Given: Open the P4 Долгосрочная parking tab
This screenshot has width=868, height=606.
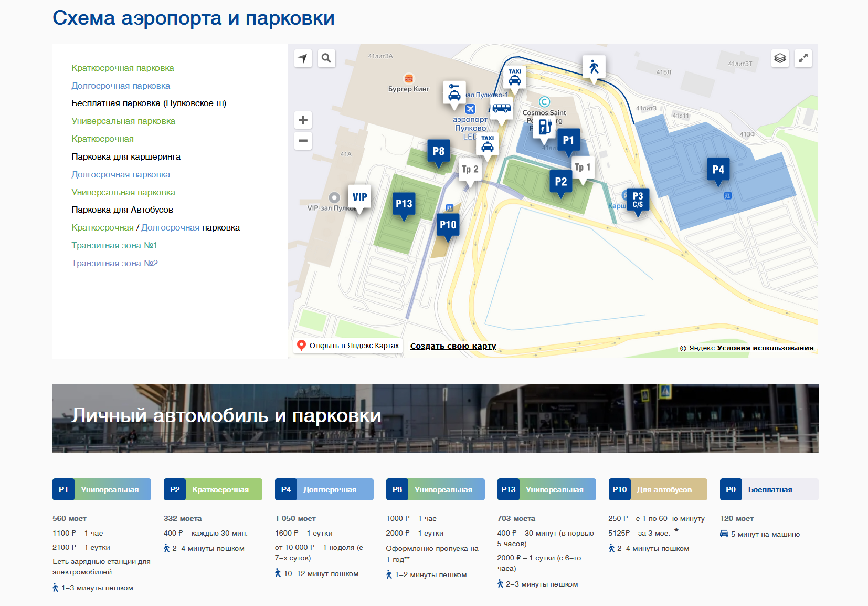Looking at the screenshot, I should [324, 489].
